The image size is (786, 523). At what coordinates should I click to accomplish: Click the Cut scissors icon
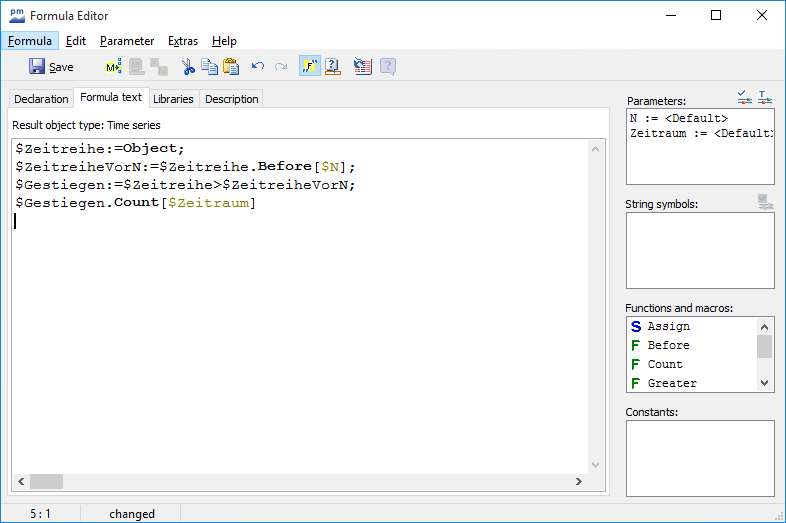(x=187, y=67)
